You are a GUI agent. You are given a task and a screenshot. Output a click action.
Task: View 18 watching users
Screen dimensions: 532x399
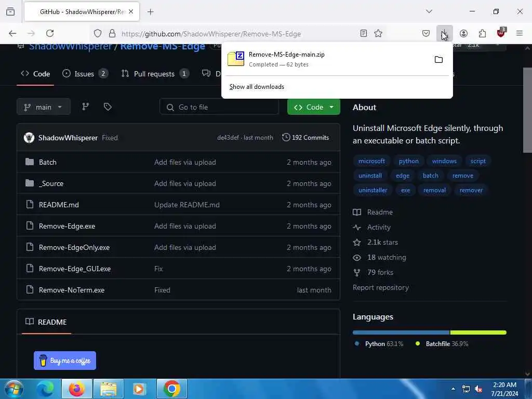[x=380, y=258]
